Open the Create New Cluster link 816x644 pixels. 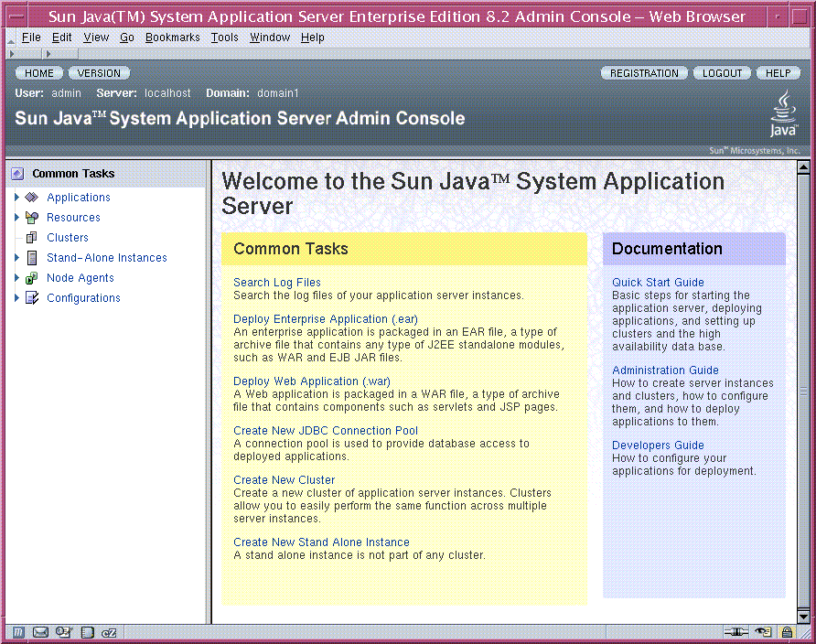[285, 480]
